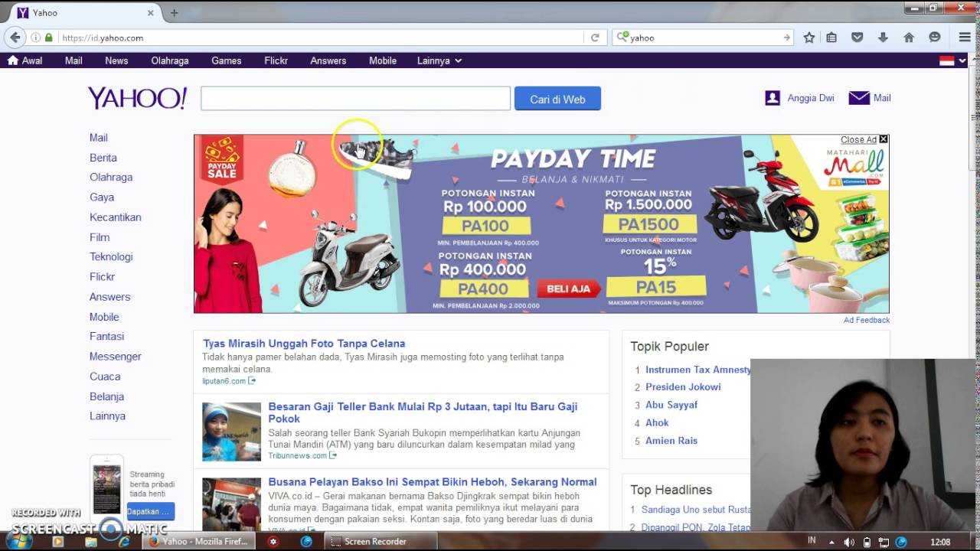The image size is (980, 551).
Task: Click the Firefox URL address bar
Action: pyautogui.click(x=322, y=37)
